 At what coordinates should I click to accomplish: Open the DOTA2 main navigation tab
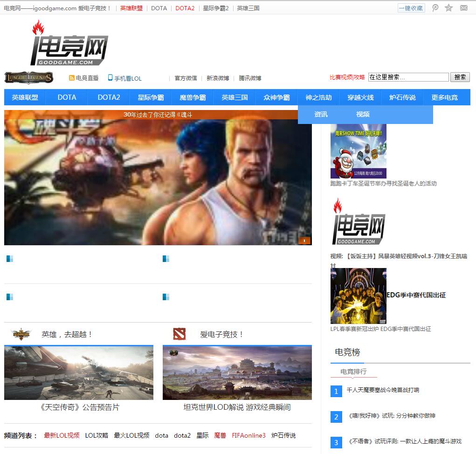coord(109,97)
